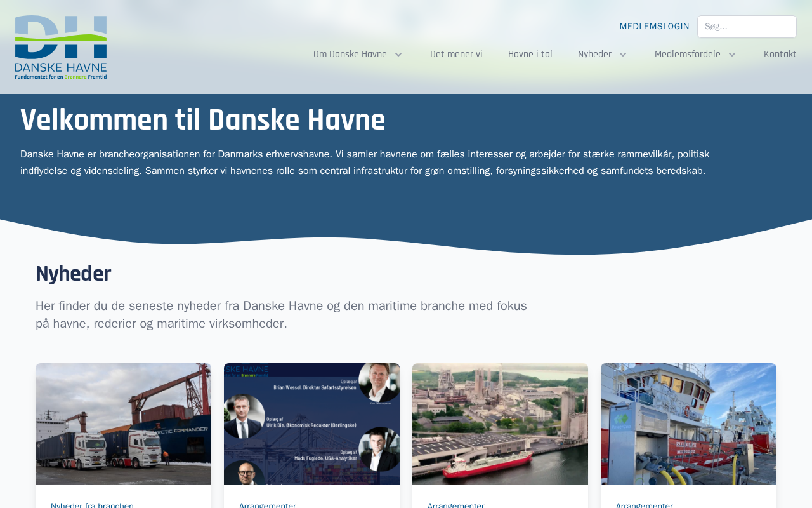Open the shore power station ship image
The width and height of the screenshot is (812, 508).
pyautogui.click(x=688, y=424)
